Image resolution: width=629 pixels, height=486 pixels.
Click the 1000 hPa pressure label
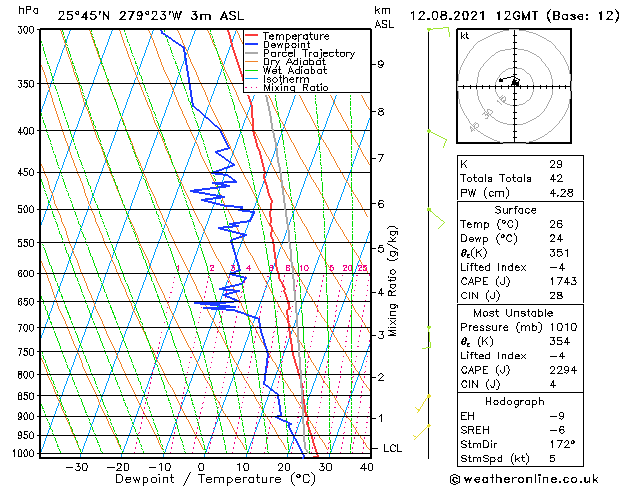tap(24, 454)
